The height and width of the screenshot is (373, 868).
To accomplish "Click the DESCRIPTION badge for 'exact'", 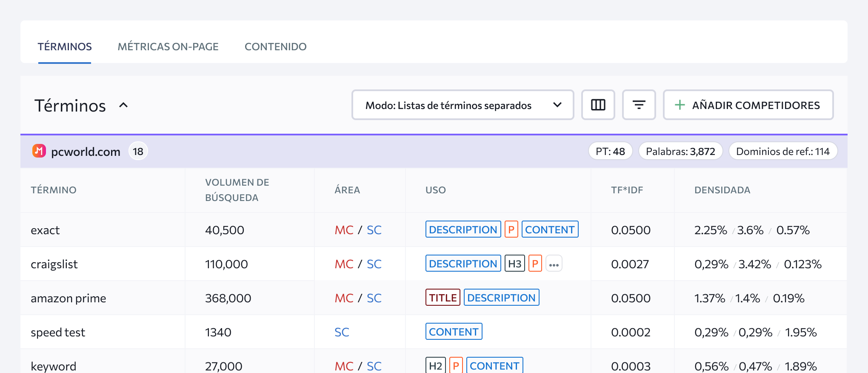I will click(x=463, y=229).
